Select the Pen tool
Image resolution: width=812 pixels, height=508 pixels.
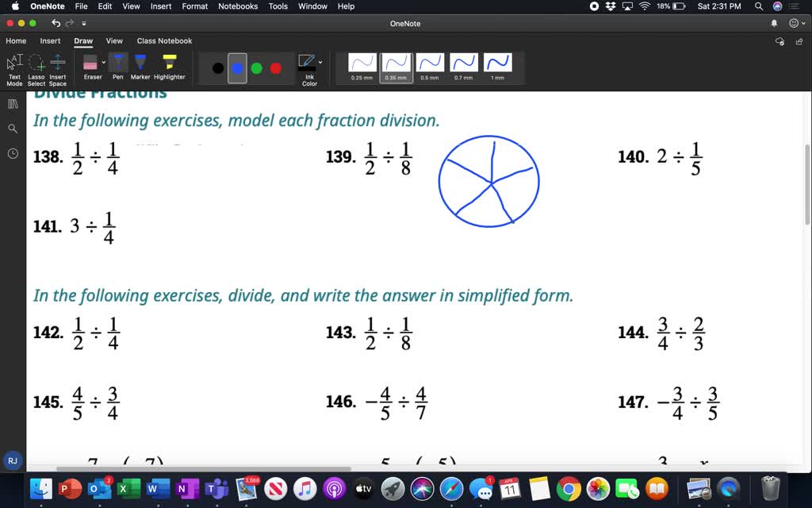[x=117, y=63]
